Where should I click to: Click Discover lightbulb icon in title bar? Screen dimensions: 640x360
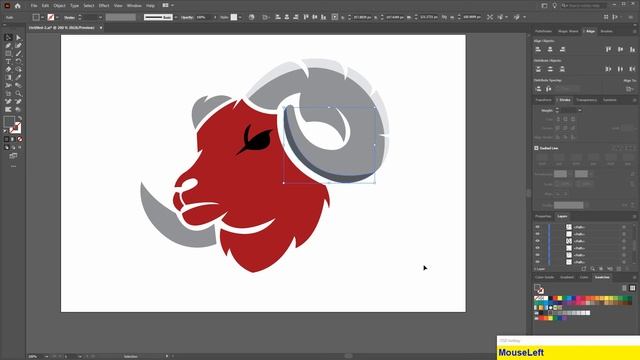[554, 6]
